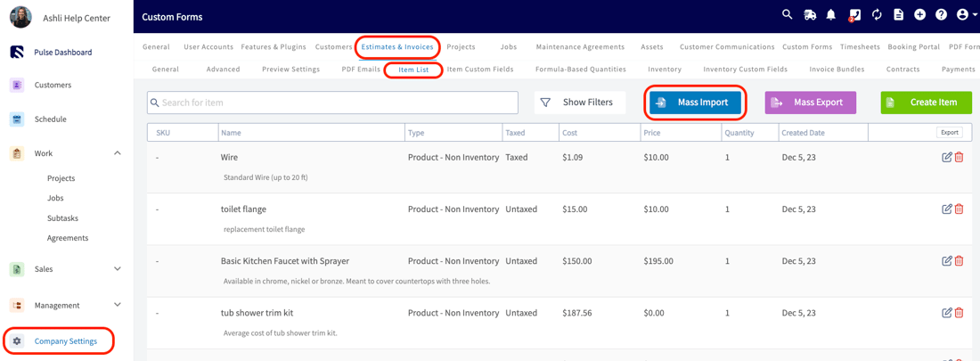980x361 pixels.
Task: Edit the Wire item
Action: pos(946,157)
